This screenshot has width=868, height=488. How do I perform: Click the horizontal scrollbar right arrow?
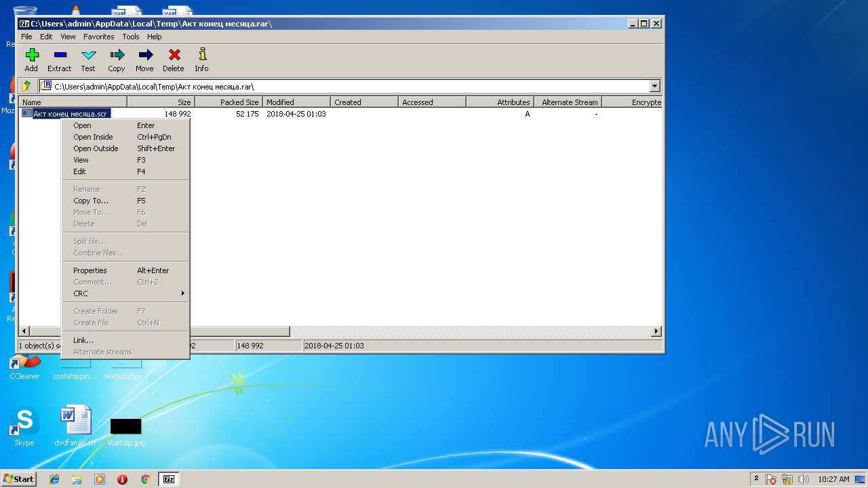(x=656, y=331)
